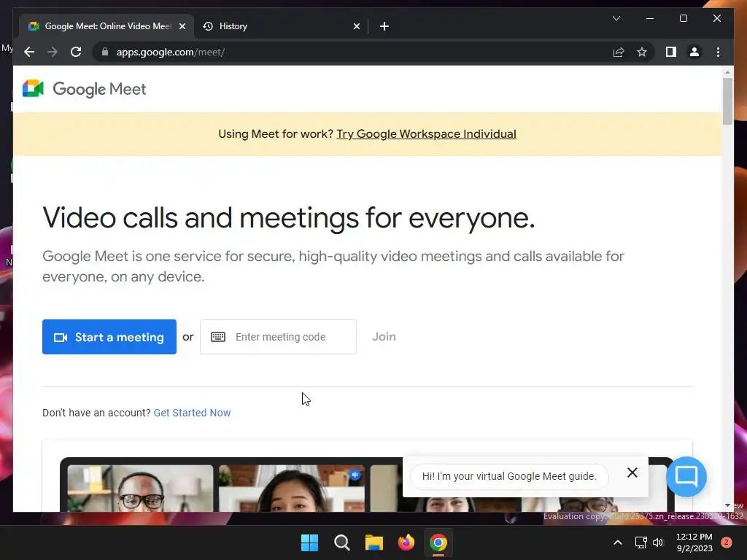Click the virtual Google Meet guide greeting

coord(508,476)
